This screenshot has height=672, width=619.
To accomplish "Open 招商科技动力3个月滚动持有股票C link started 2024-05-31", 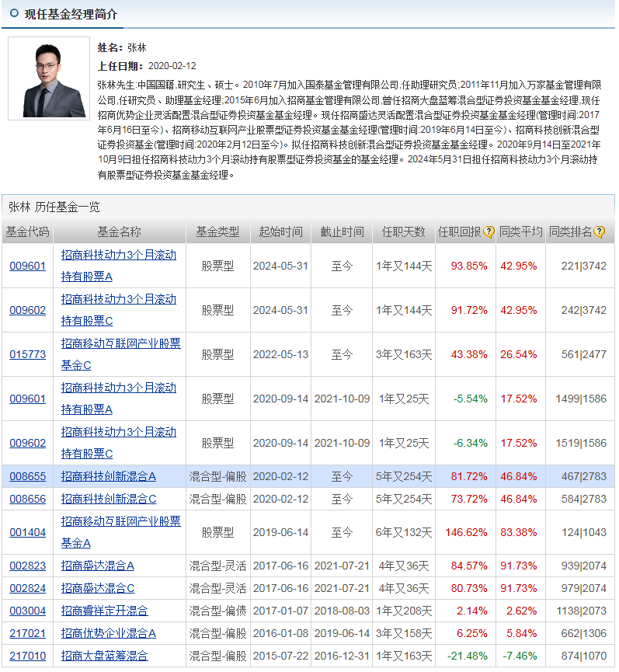I will coord(119,310).
